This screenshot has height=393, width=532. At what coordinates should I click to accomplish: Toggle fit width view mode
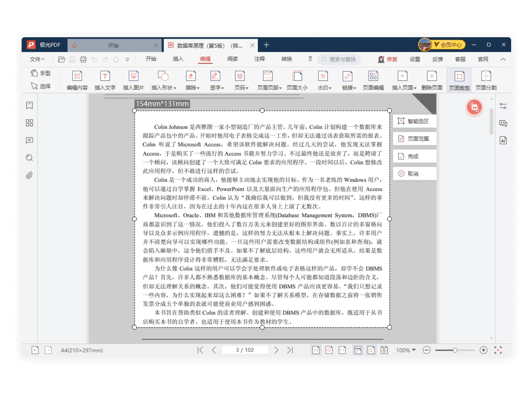(x=342, y=350)
